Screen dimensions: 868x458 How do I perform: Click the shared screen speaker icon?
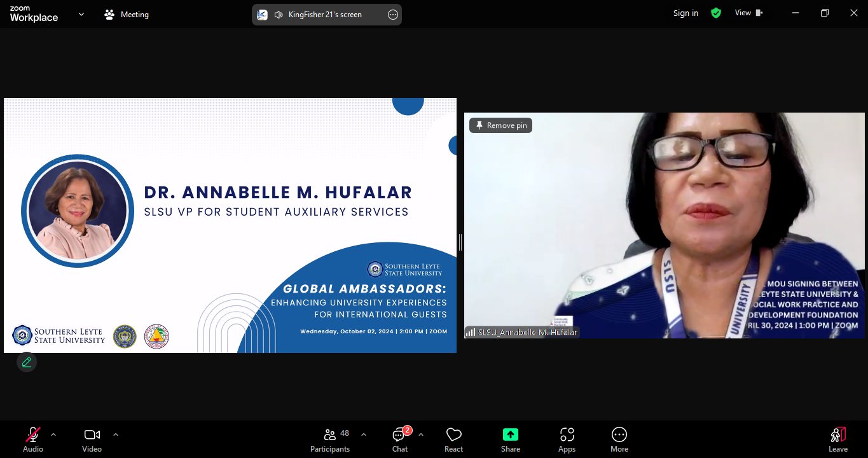click(x=279, y=15)
